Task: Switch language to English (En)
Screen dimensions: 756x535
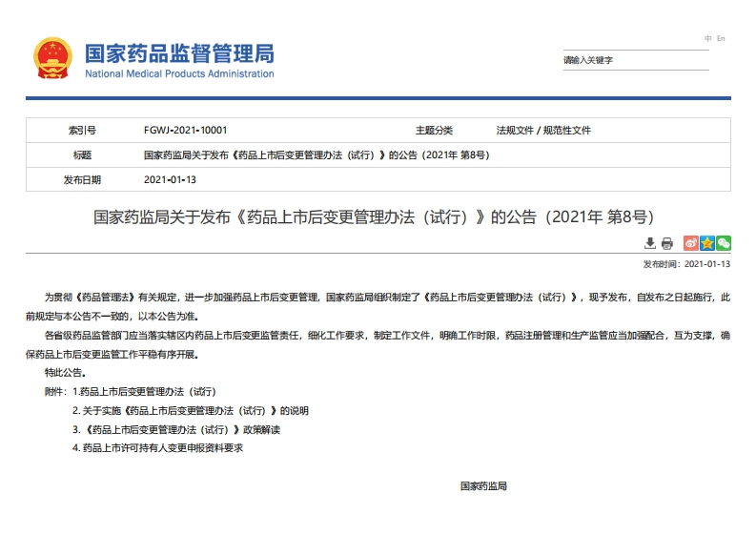Action: click(721, 38)
